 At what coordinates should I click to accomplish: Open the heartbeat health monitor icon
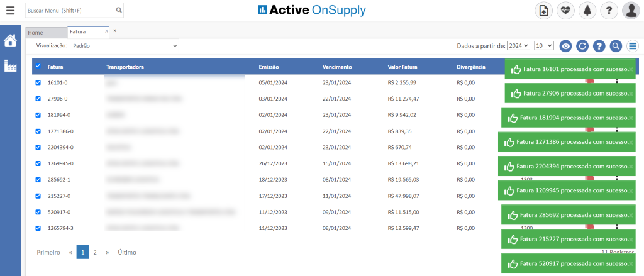[x=565, y=11]
